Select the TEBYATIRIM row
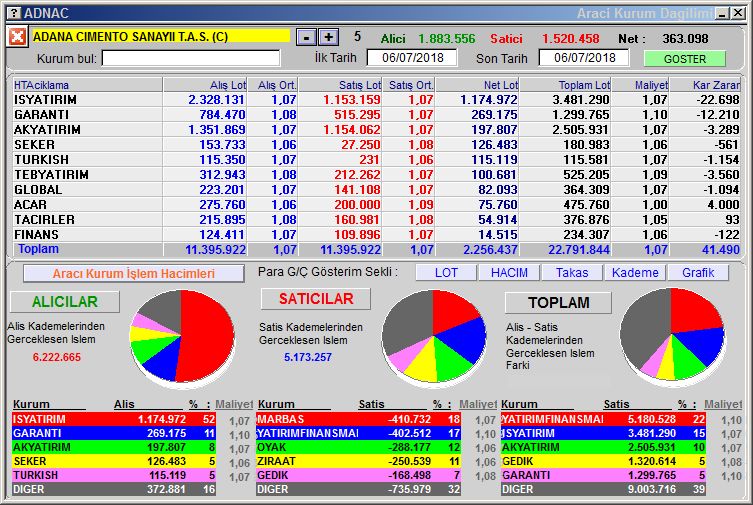The width and height of the screenshot is (753, 505). pos(376,175)
